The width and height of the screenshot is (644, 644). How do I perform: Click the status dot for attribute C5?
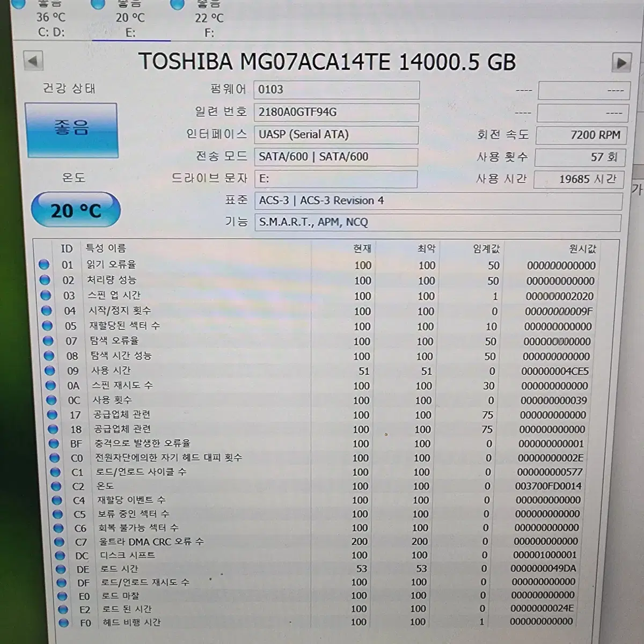(58, 514)
